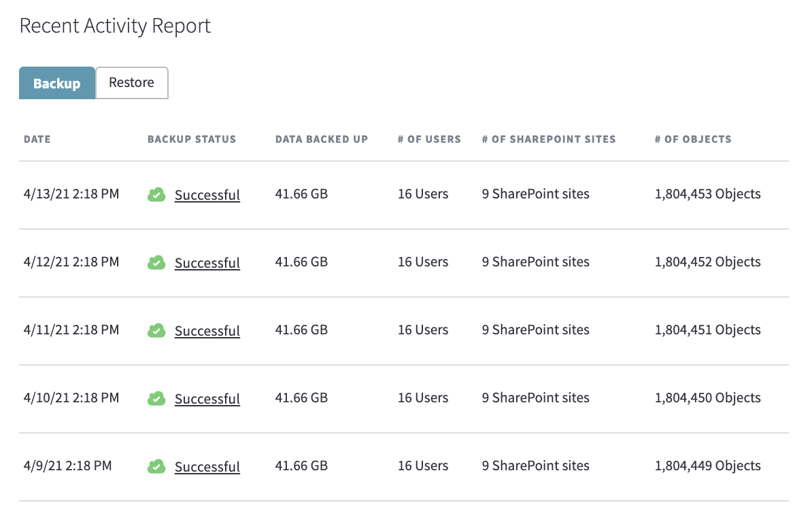The height and width of the screenshot is (526, 812).
Task: Click the BACKUP STATUS column header
Action: tap(191, 139)
